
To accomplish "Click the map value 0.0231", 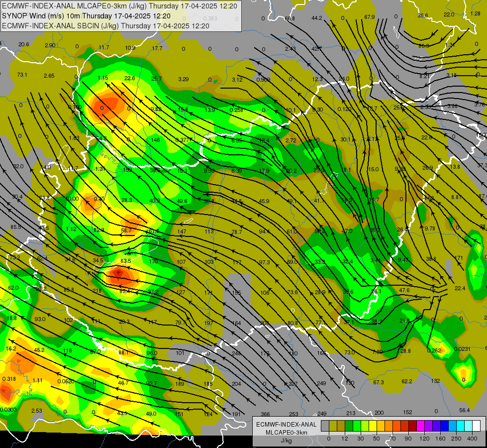I will tap(462, 349).
